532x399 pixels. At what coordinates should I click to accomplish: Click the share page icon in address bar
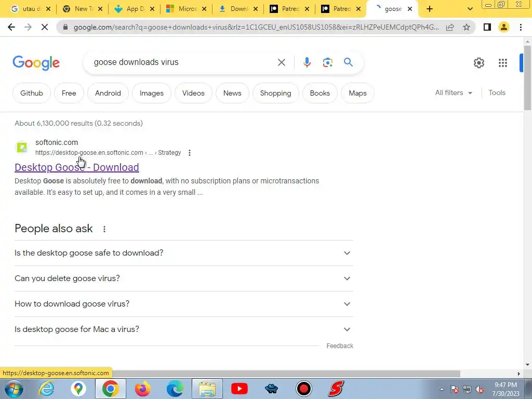tap(450, 27)
